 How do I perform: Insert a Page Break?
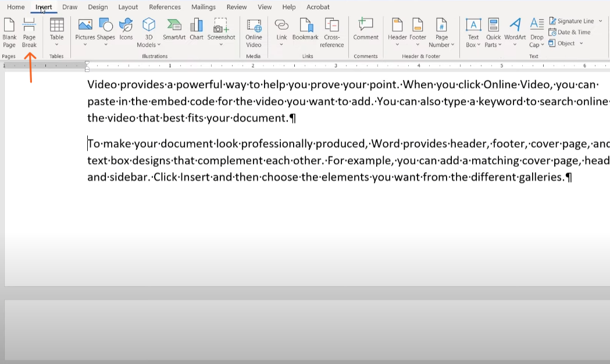click(29, 33)
